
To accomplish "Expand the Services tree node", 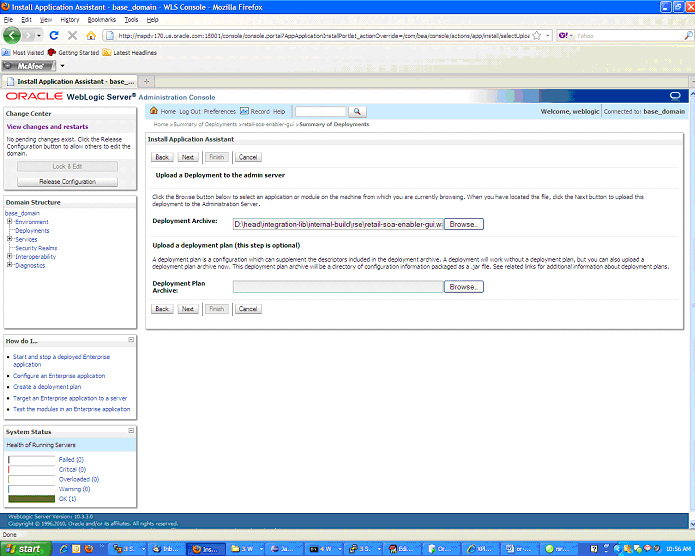I will 9,239.
